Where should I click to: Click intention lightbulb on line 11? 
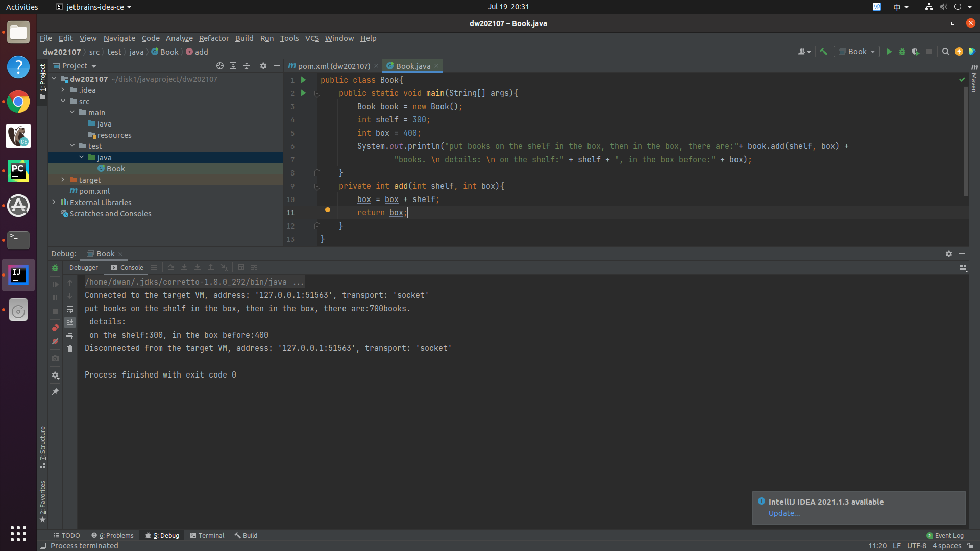pyautogui.click(x=328, y=211)
